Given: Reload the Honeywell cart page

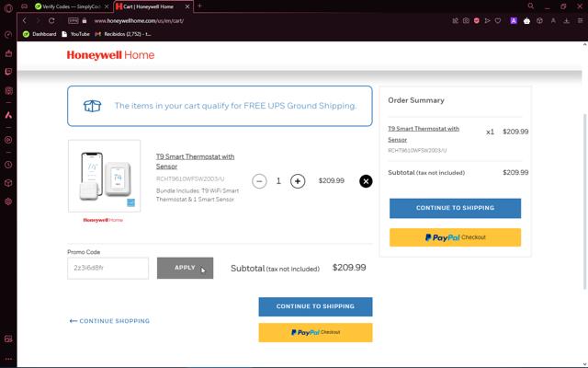Looking at the screenshot, I should coord(51,20).
